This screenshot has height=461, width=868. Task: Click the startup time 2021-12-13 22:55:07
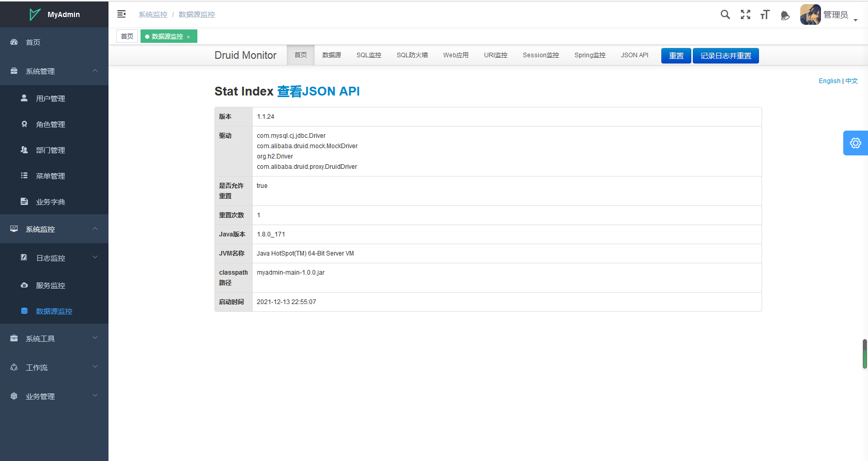(x=286, y=302)
